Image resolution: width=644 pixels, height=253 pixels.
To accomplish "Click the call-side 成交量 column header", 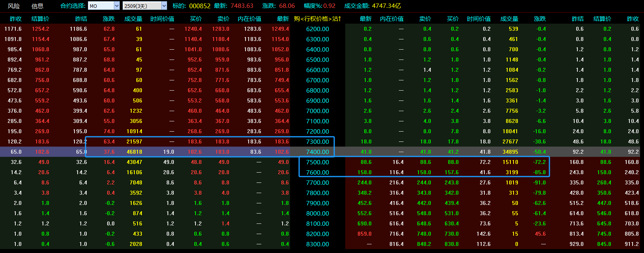I will [x=133, y=19].
